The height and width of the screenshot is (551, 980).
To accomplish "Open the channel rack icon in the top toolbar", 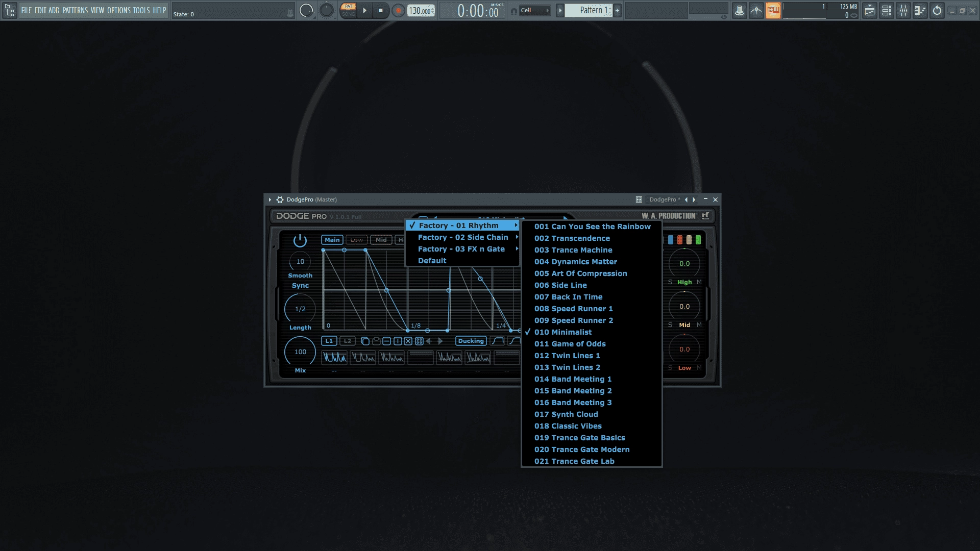I will 887,10.
